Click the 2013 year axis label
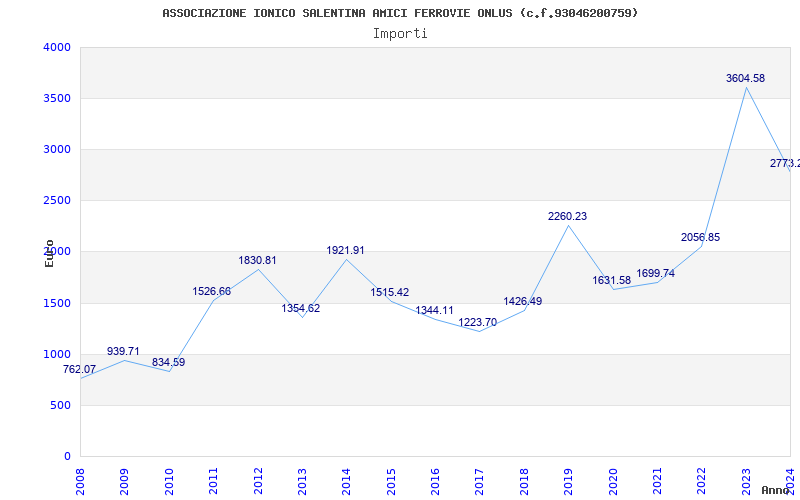800x500 pixels. click(302, 482)
